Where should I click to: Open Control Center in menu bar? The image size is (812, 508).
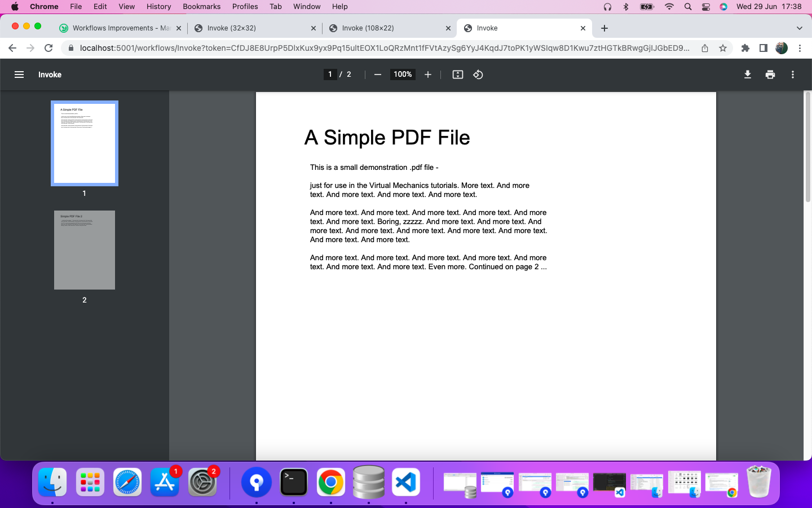coord(706,7)
